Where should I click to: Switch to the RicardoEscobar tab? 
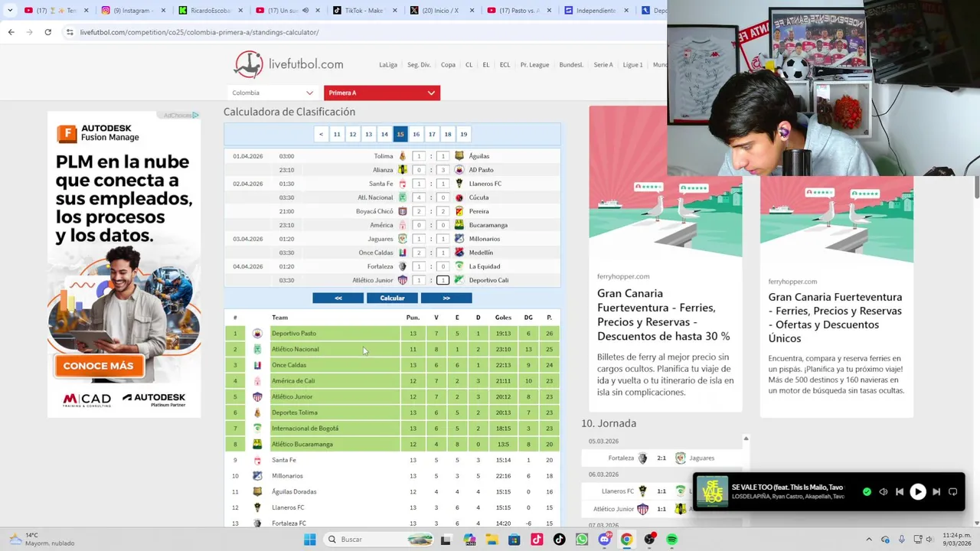pos(212,10)
